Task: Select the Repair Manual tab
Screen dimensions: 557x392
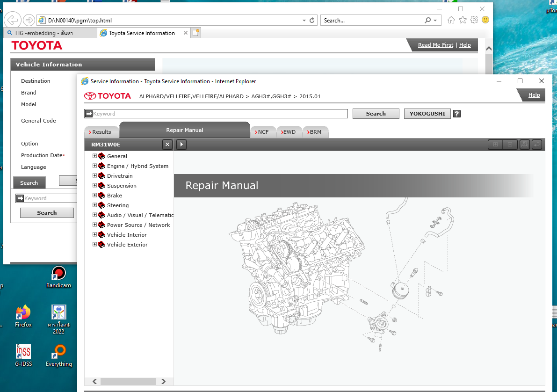Action: click(185, 130)
